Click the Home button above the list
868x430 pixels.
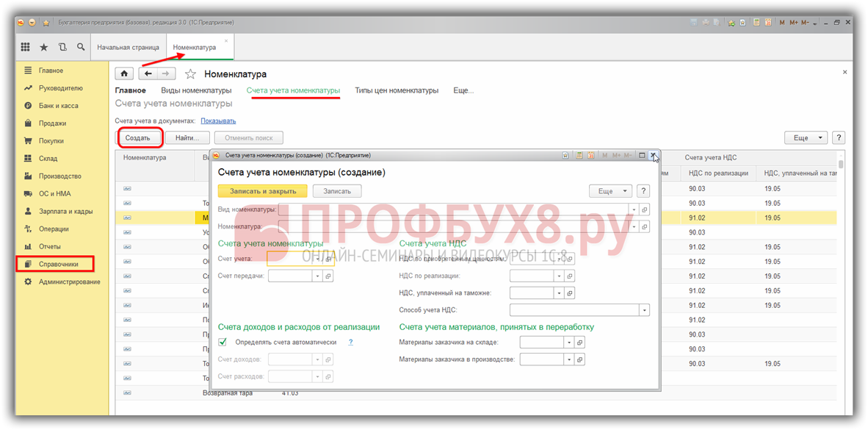[x=125, y=74]
